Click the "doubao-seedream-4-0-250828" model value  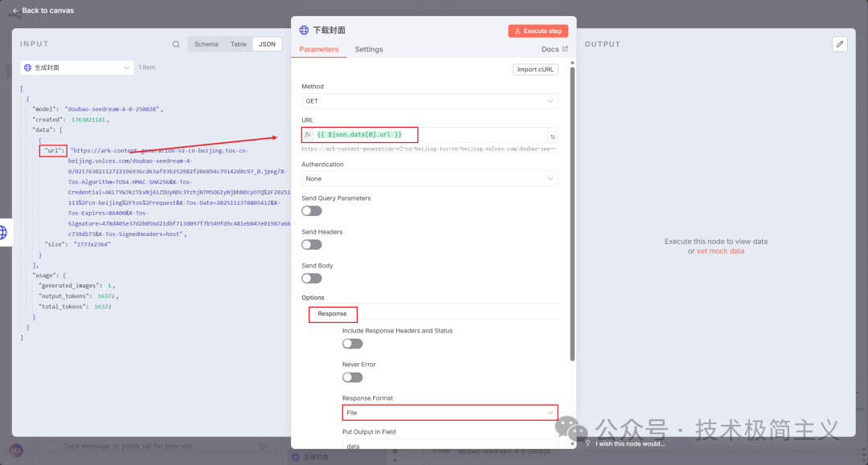pyautogui.click(x=113, y=109)
